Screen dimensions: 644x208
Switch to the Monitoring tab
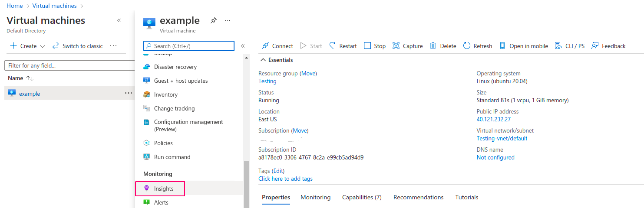coord(315,197)
